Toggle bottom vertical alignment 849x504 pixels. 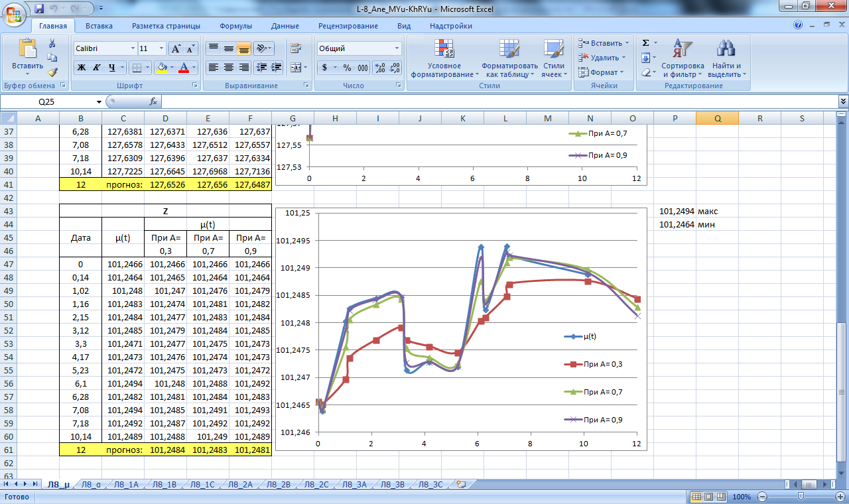point(243,48)
